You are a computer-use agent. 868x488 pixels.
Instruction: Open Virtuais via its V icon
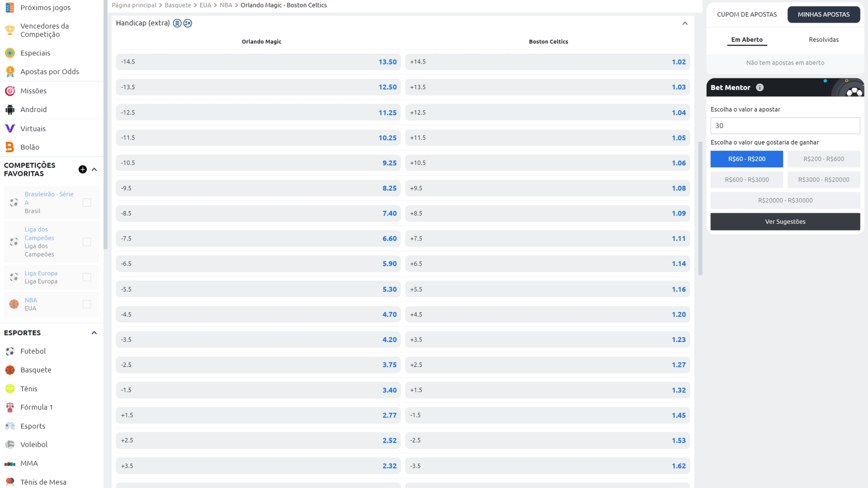10,128
